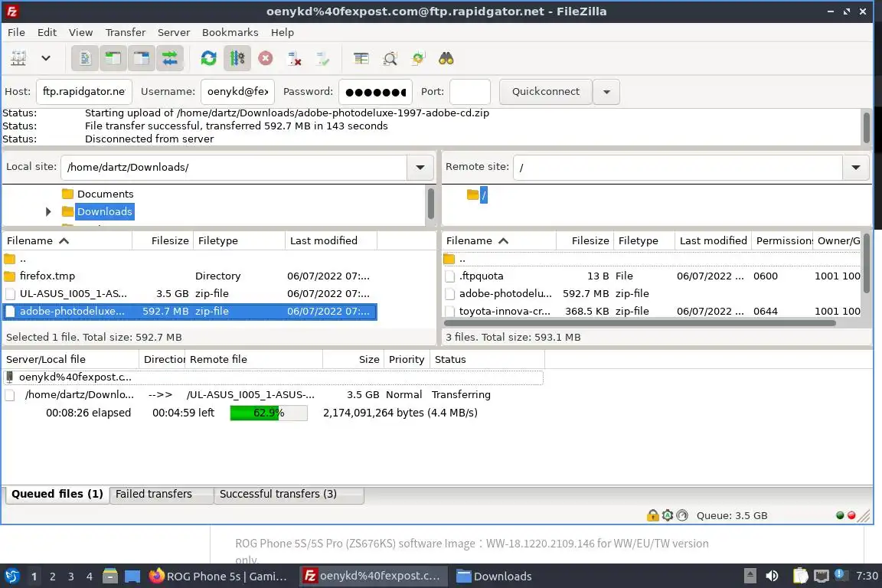Viewport: 882px width, 588px height.
Task: Open the Transfer menu
Action: pos(126,32)
